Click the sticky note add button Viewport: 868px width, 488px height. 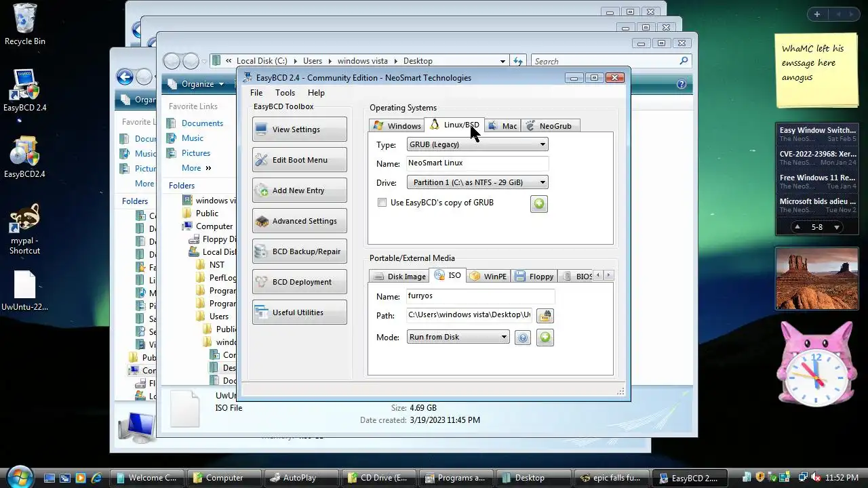(817, 14)
